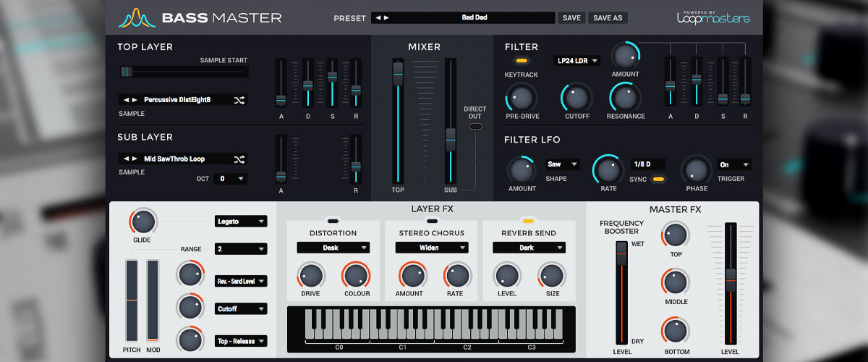Click the Filter envelope Decay (D) slider

coord(696,81)
